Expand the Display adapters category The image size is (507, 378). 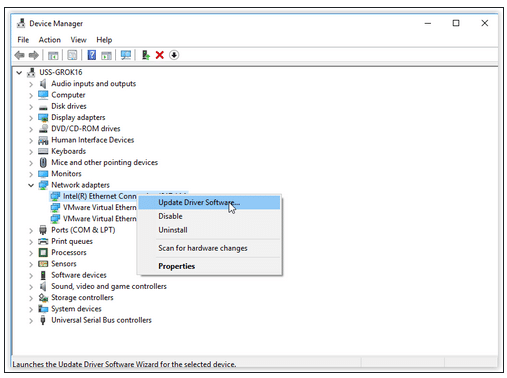coord(31,118)
